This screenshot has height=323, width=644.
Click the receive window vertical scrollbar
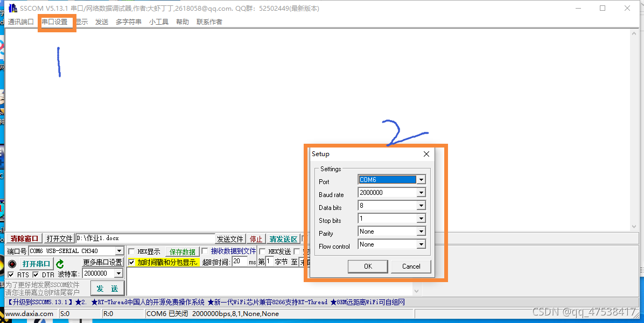[x=634, y=129]
